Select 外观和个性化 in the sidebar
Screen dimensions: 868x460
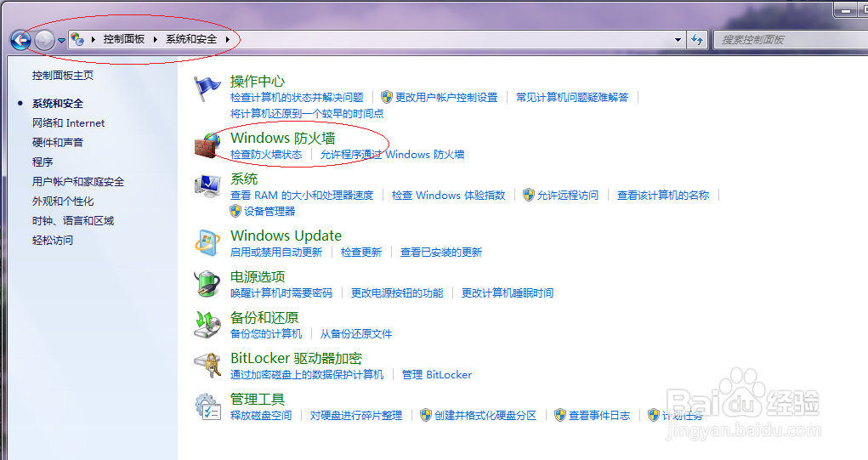click(x=63, y=201)
